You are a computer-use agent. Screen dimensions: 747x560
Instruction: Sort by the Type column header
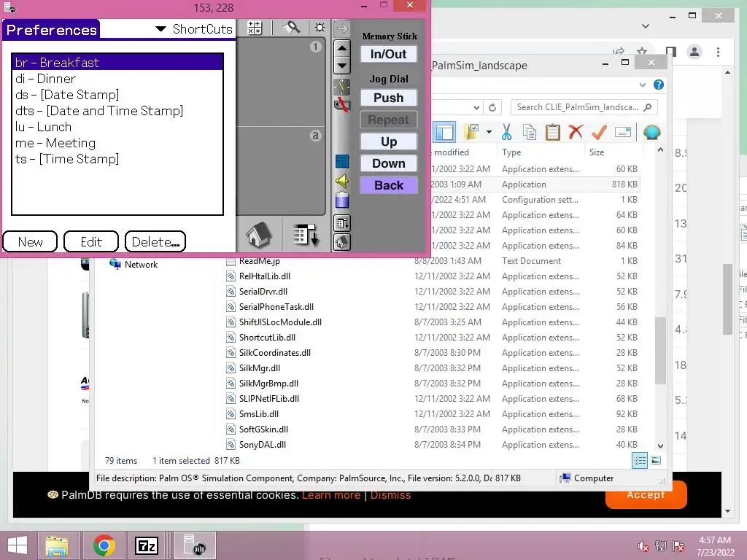tap(541, 152)
